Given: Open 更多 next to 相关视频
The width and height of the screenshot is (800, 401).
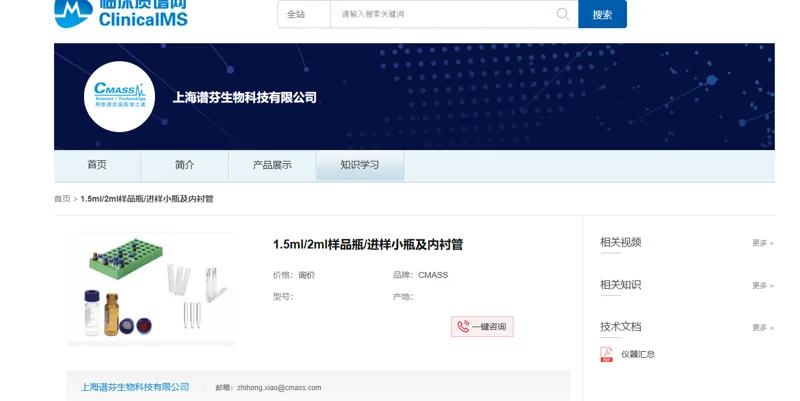Looking at the screenshot, I should [x=763, y=243].
